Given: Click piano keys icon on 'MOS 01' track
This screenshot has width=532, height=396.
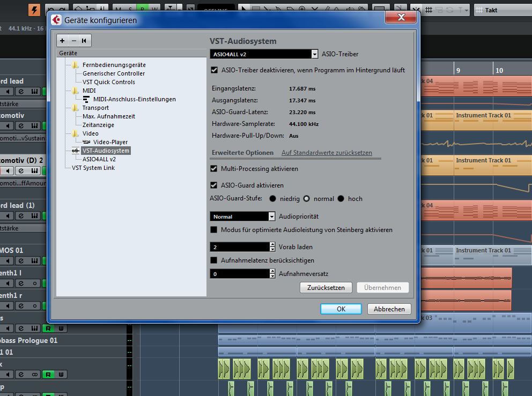Looking at the screenshot, I should (x=34, y=261).
